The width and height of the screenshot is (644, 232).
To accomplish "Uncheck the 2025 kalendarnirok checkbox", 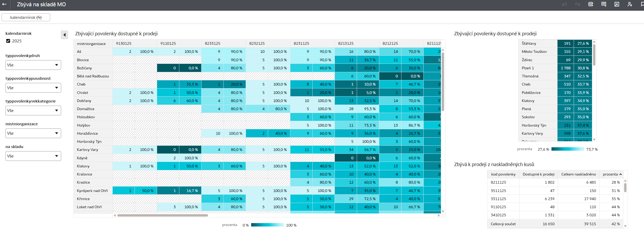I will click(8, 41).
